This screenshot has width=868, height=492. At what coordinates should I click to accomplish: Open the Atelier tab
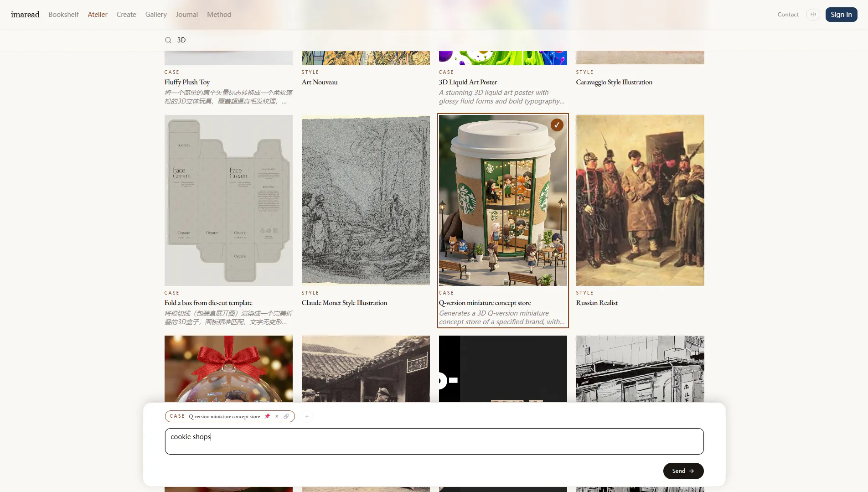click(x=98, y=15)
